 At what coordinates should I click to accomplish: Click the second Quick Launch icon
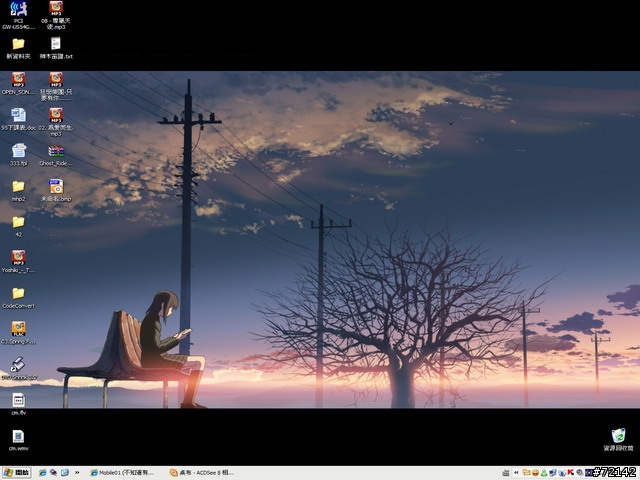coord(53,473)
